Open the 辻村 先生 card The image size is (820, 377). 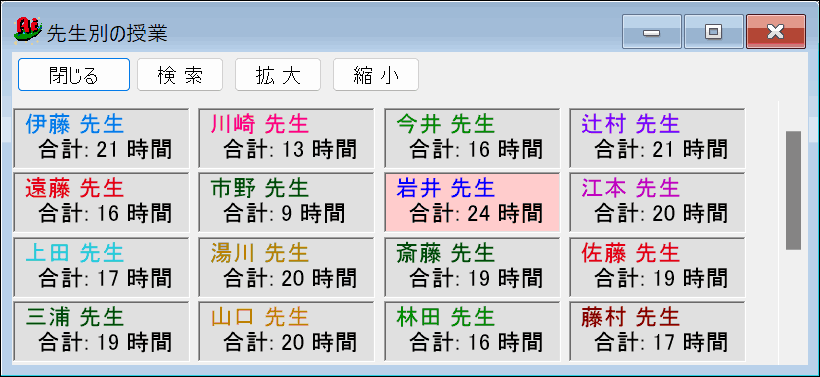pos(657,138)
